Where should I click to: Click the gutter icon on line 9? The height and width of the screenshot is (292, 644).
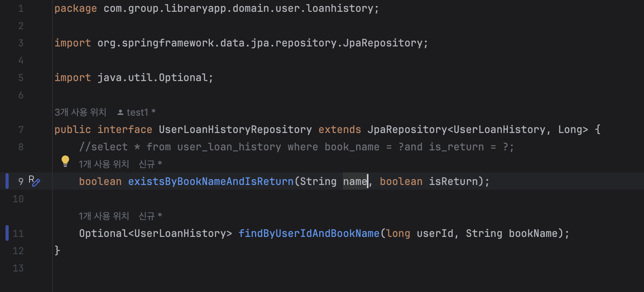[x=34, y=181]
